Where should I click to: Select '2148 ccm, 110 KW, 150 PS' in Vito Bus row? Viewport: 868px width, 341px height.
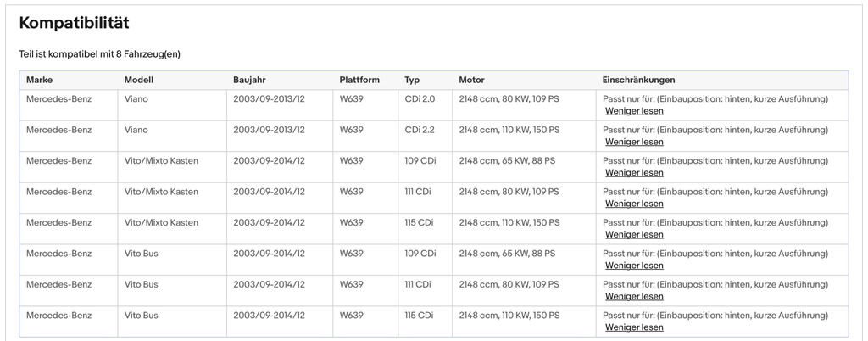509,316
